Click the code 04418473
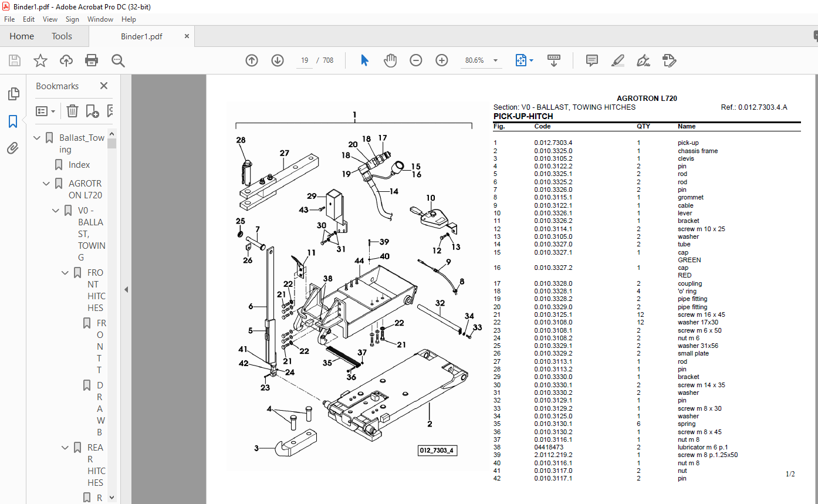 [x=549, y=447]
